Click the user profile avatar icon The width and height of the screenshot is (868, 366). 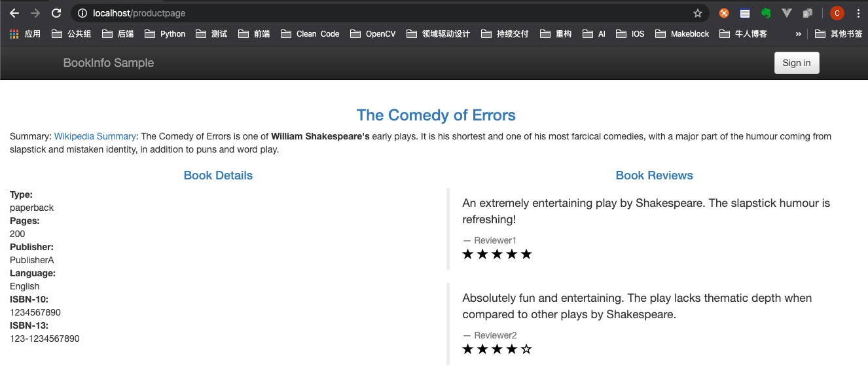pos(837,13)
